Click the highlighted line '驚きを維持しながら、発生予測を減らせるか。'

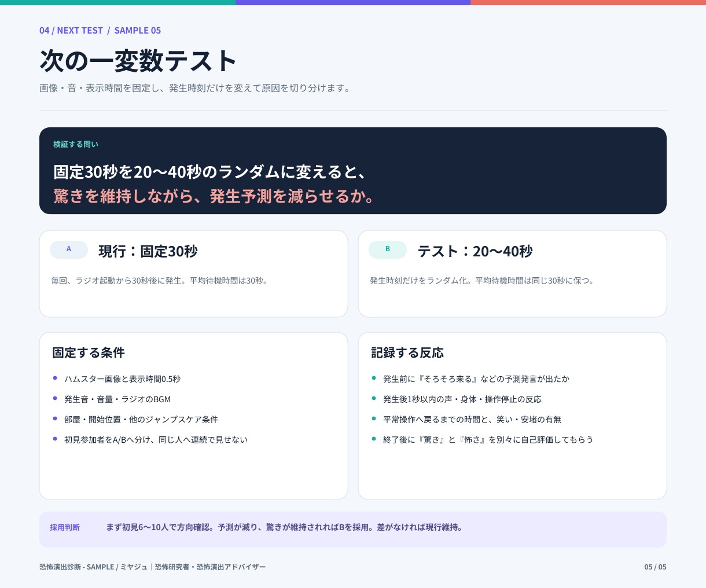pos(215,196)
